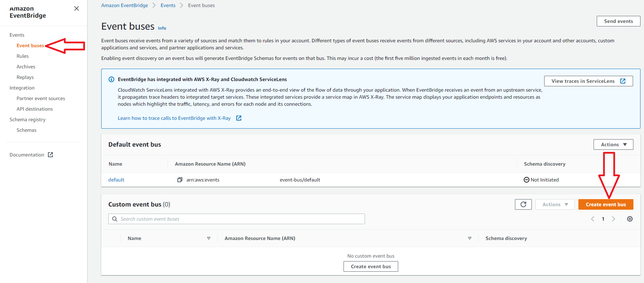The height and width of the screenshot is (283, 644).
Task: Click the Not Initiated status icon
Action: [527, 180]
